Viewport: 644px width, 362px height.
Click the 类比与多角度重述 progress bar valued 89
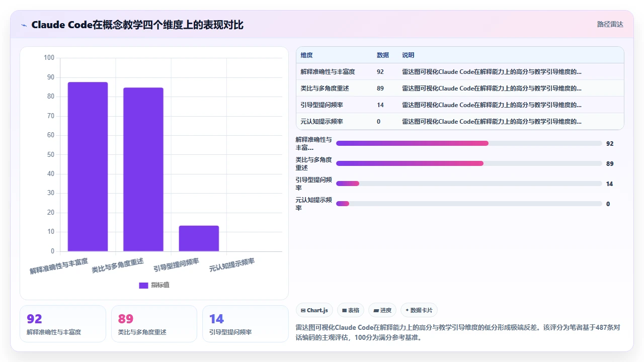coord(469,163)
